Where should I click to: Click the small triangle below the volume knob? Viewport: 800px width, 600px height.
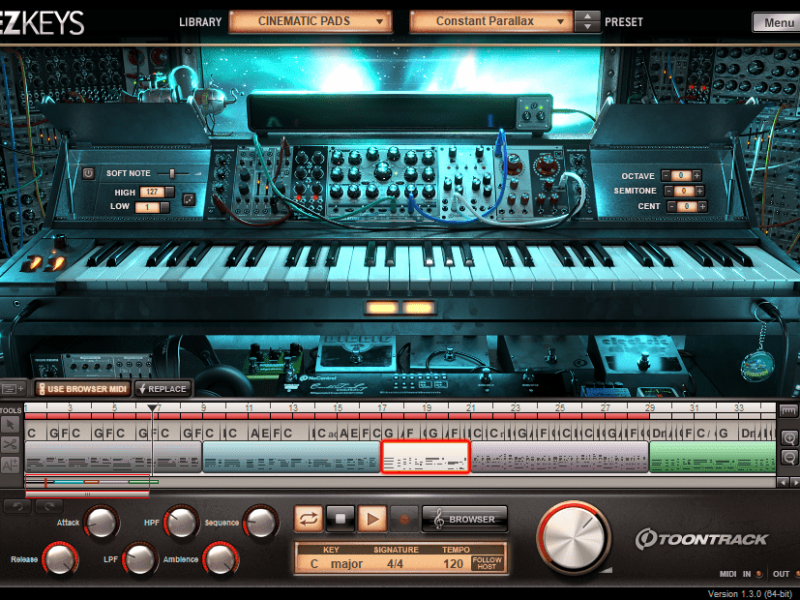click(606, 570)
